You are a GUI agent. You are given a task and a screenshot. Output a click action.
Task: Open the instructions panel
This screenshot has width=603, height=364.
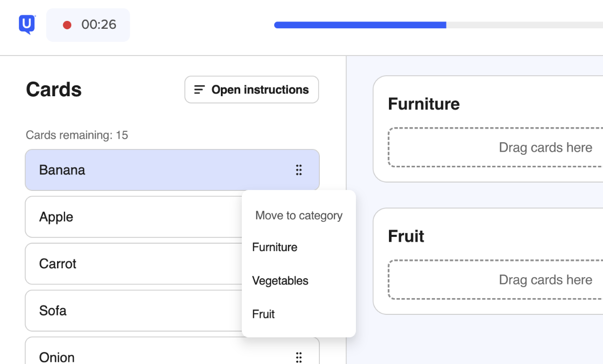tap(251, 89)
